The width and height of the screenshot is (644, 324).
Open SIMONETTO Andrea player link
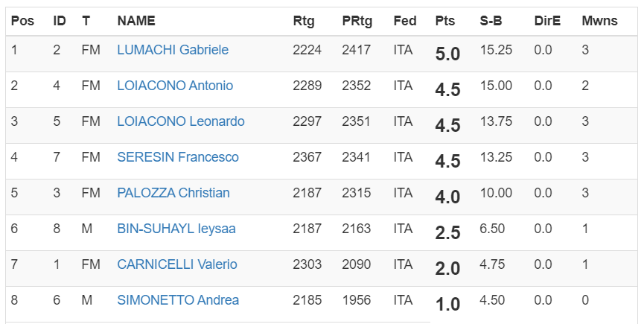[x=178, y=300]
